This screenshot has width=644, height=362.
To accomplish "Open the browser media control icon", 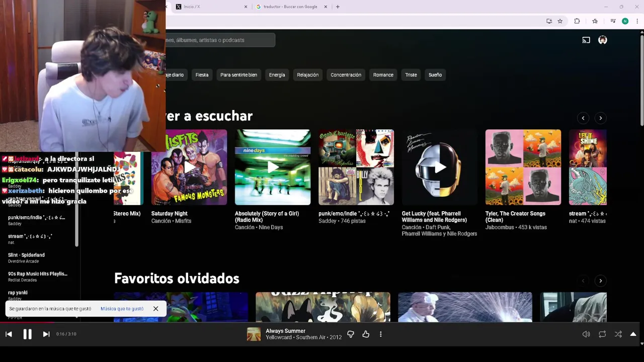I will (x=613, y=21).
